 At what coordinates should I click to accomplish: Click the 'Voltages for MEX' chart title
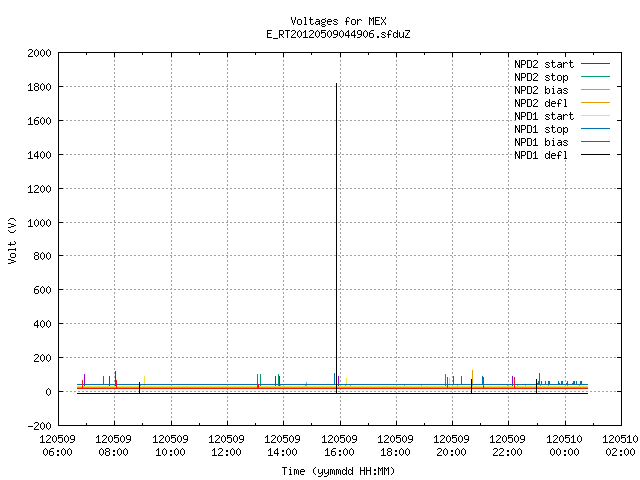[338, 21]
